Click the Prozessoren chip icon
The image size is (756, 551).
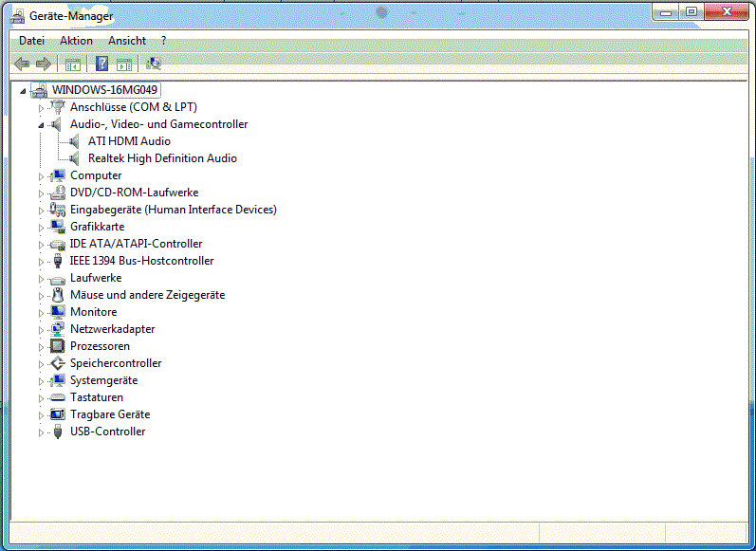pos(57,346)
